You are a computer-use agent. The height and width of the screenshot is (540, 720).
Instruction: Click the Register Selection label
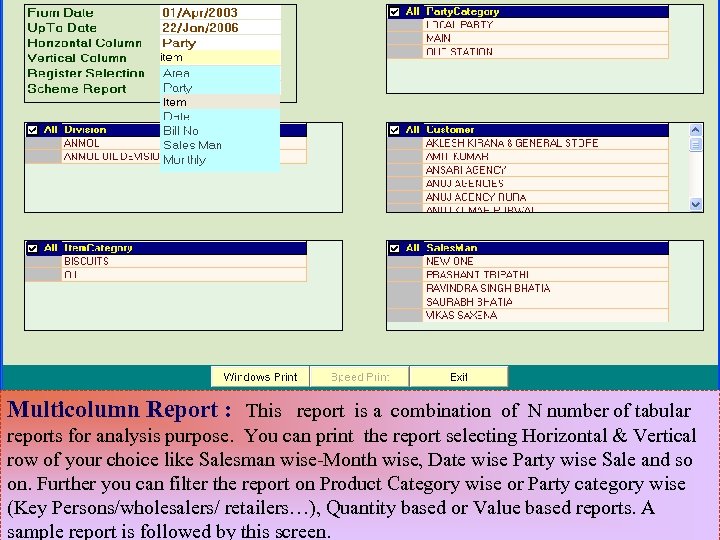tap(86, 73)
